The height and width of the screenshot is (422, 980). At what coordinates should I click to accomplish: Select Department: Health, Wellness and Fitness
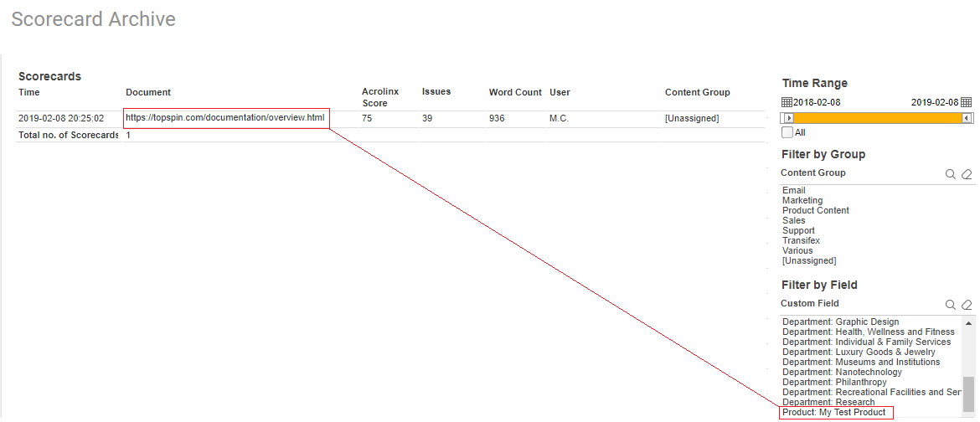coord(869,332)
